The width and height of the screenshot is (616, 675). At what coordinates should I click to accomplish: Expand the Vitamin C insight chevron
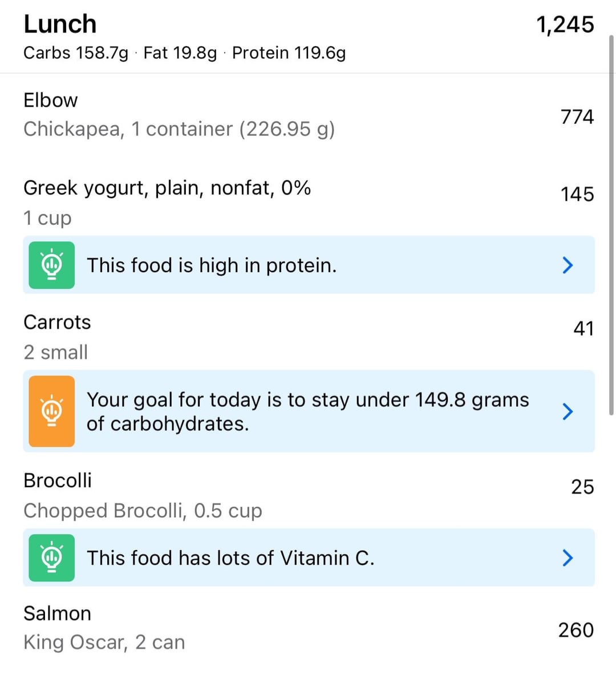pyautogui.click(x=568, y=558)
